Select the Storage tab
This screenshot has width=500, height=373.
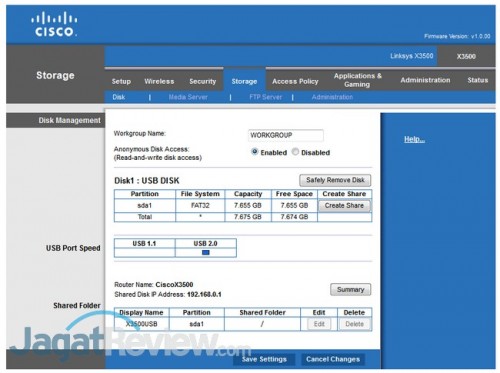(x=244, y=81)
